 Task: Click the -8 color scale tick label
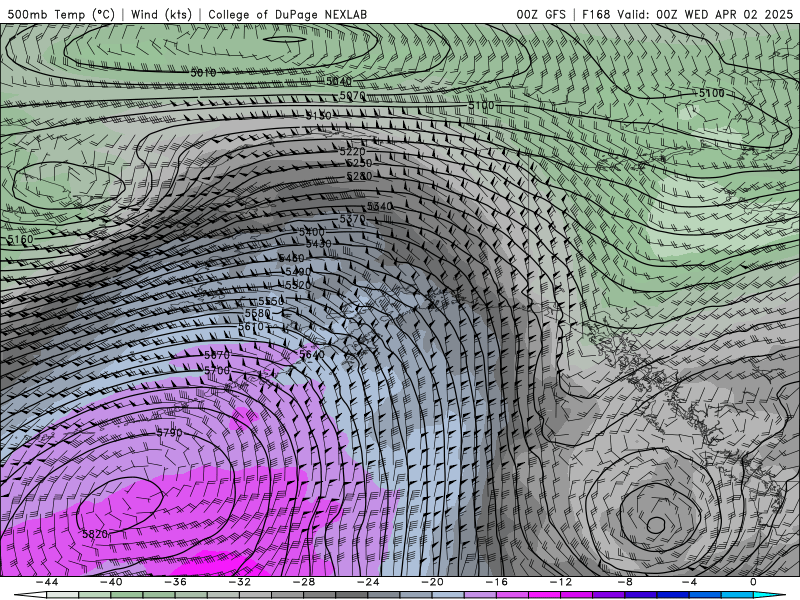[x=625, y=582]
